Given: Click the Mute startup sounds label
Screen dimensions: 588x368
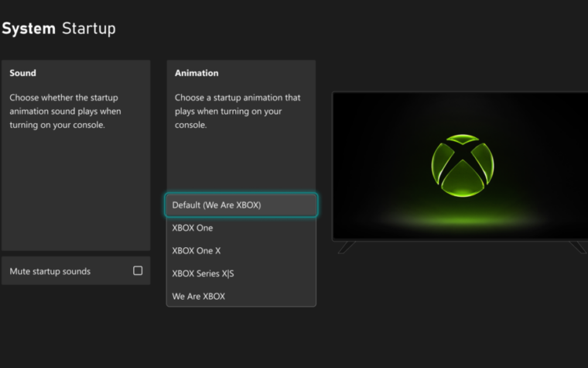Looking at the screenshot, I should click(50, 271).
